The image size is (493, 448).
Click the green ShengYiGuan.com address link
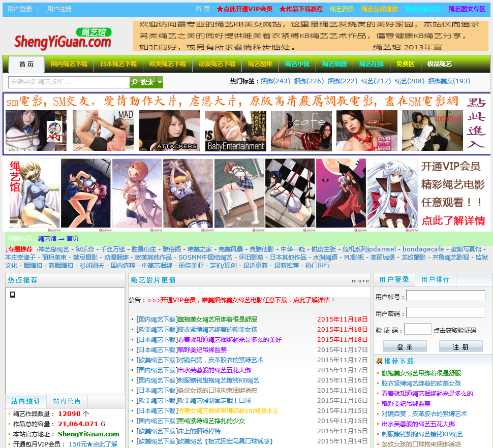pyautogui.click(x=88, y=434)
